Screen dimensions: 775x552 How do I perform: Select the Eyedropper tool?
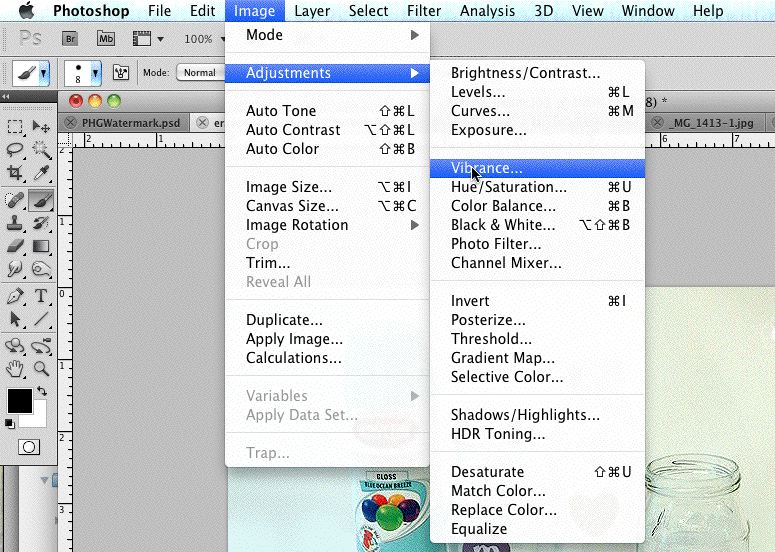coord(41,173)
